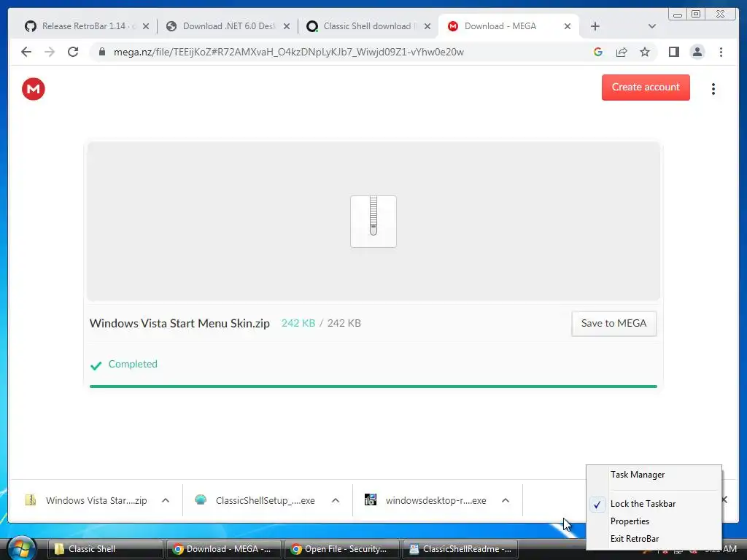The image size is (747, 560).
Task: Bookmark this tab with star icon
Action: [x=645, y=52]
